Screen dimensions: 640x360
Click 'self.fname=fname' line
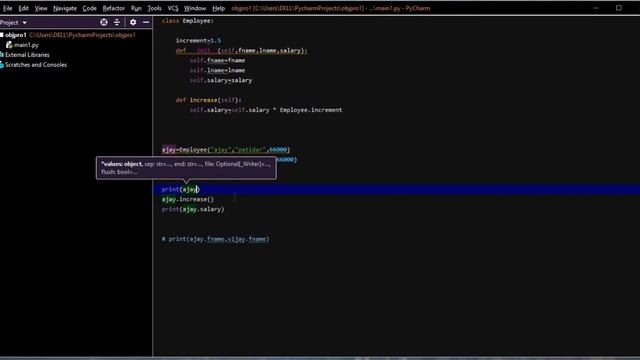tap(217, 60)
